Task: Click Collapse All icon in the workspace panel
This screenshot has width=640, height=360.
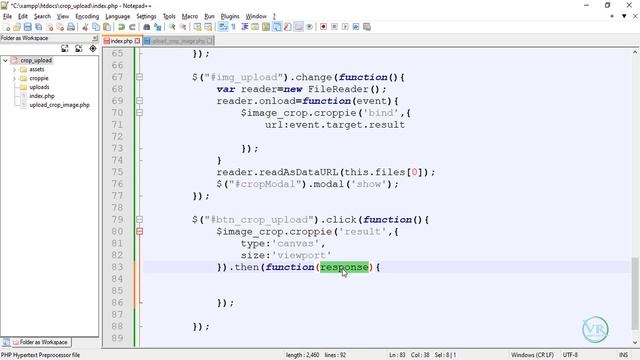Action: [78, 49]
